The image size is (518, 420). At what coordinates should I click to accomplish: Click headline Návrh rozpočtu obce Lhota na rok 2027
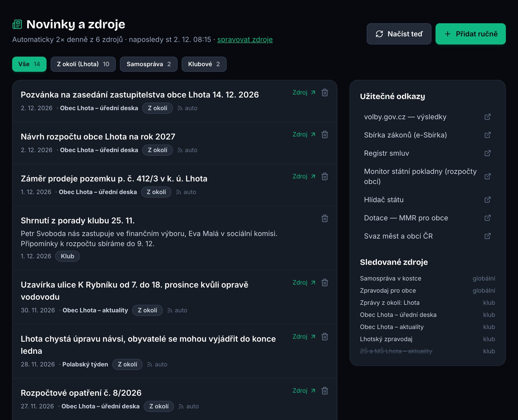[98, 137]
